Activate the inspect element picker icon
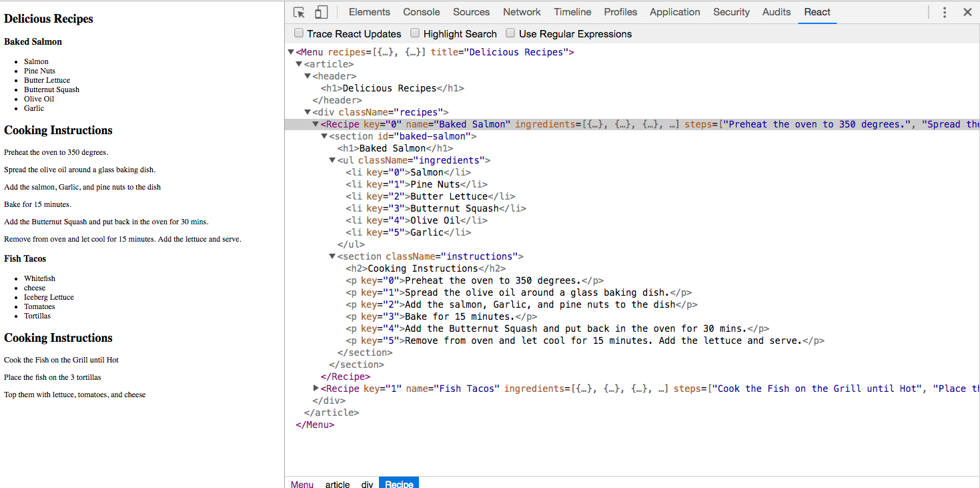980x488 pixels. (299, 12)
